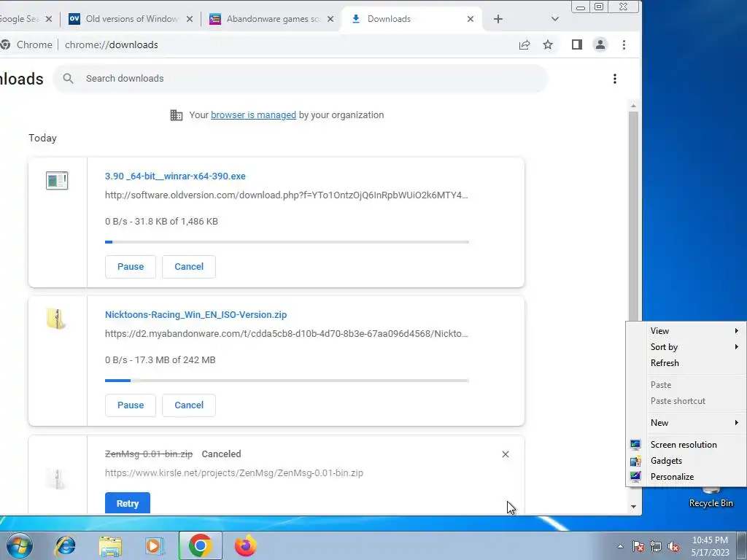
Task: Launch Internet Explorer from the taskbar
Action: 65,545
